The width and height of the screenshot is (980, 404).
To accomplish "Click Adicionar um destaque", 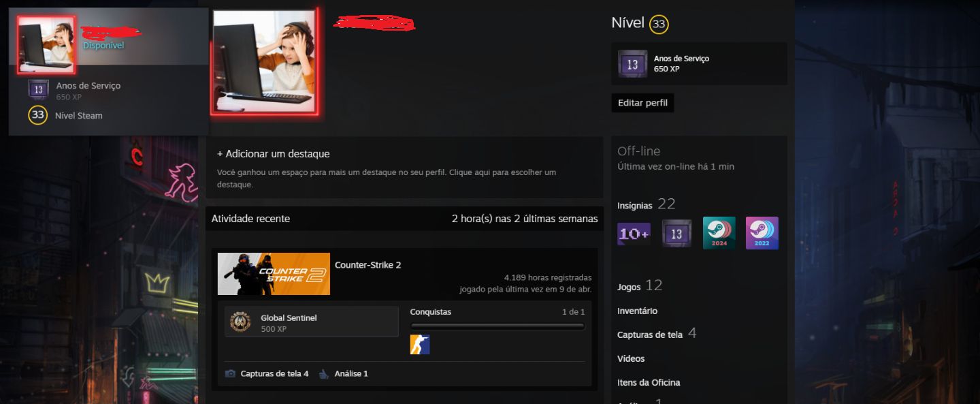I will pos(274,154).
